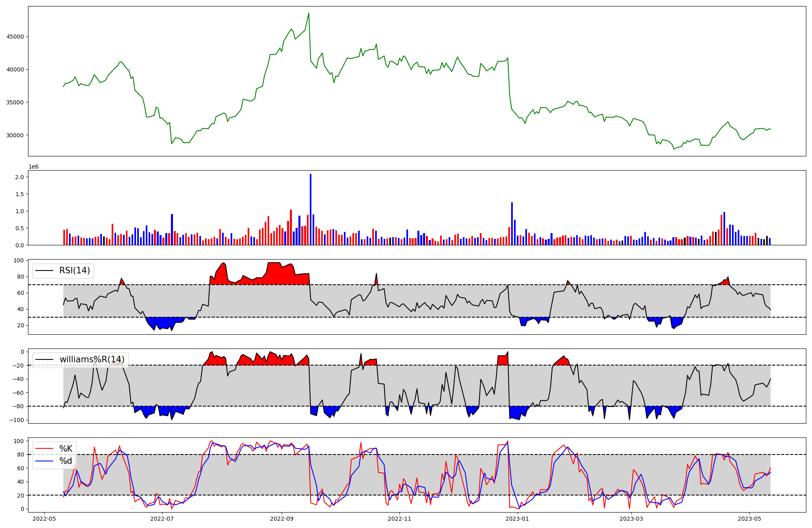
Task: Click the red %K line sample in legend
Action: point(44,449)
